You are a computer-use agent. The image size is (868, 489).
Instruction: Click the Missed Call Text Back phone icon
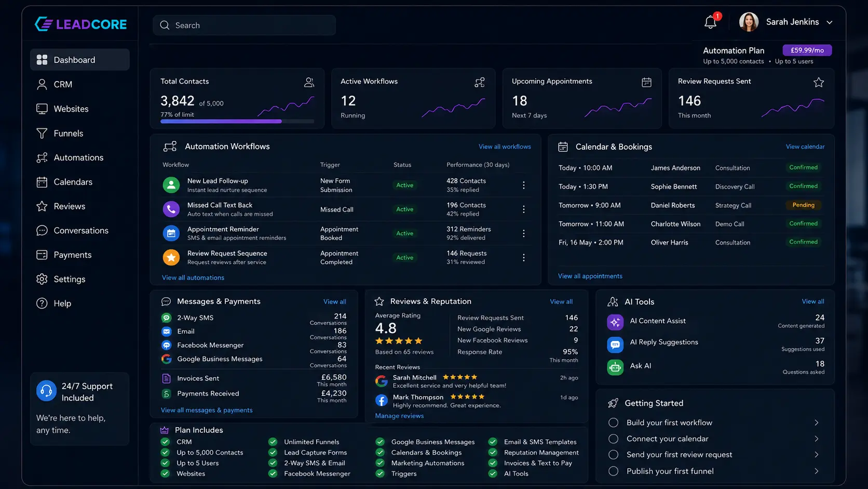point(171,209)
